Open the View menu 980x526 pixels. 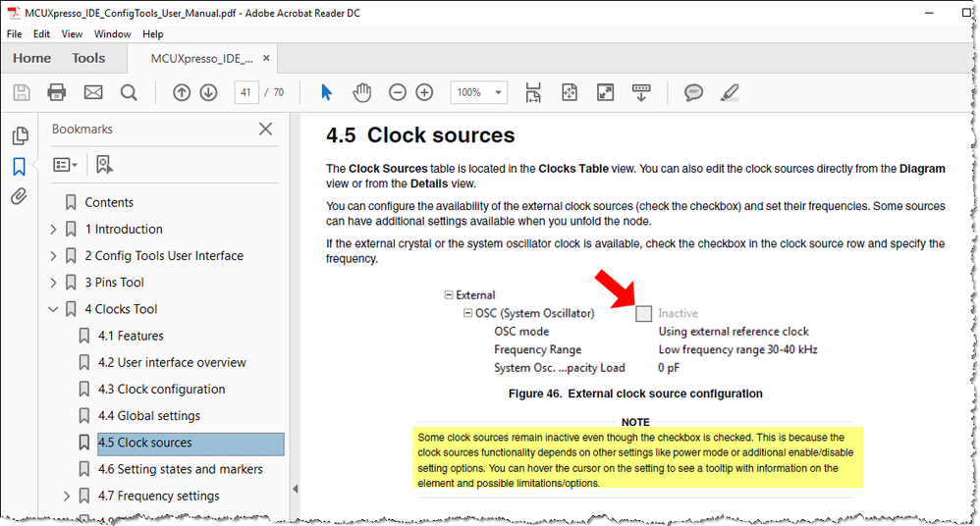72,33
